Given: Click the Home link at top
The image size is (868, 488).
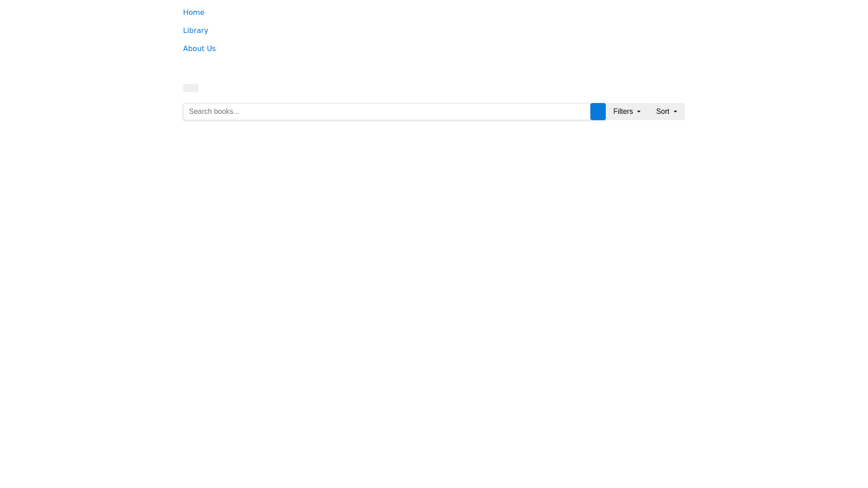Looking at the screenshot, I should click(193, 13).
